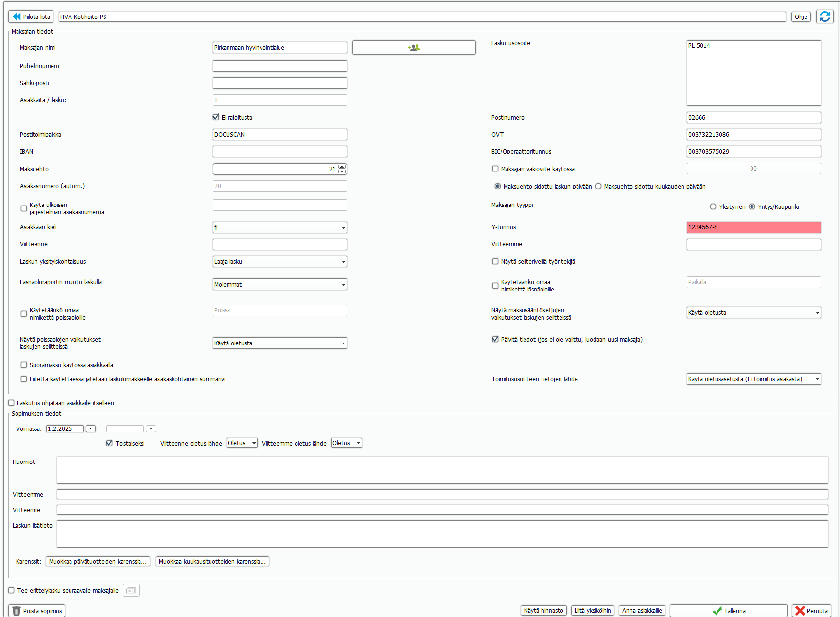
Task: Click the calendar icon next to erittelylasku checkbox
Action: coord(131,590)
